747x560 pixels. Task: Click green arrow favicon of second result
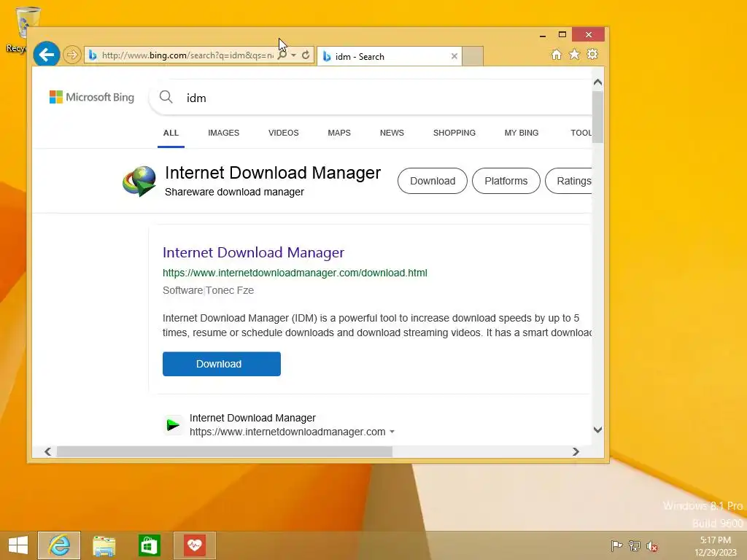click(173, 425)
